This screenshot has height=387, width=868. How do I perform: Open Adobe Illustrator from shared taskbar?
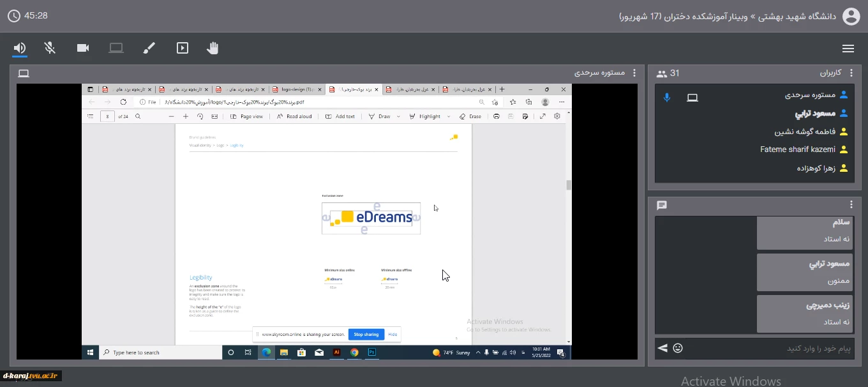pos(336,352)
